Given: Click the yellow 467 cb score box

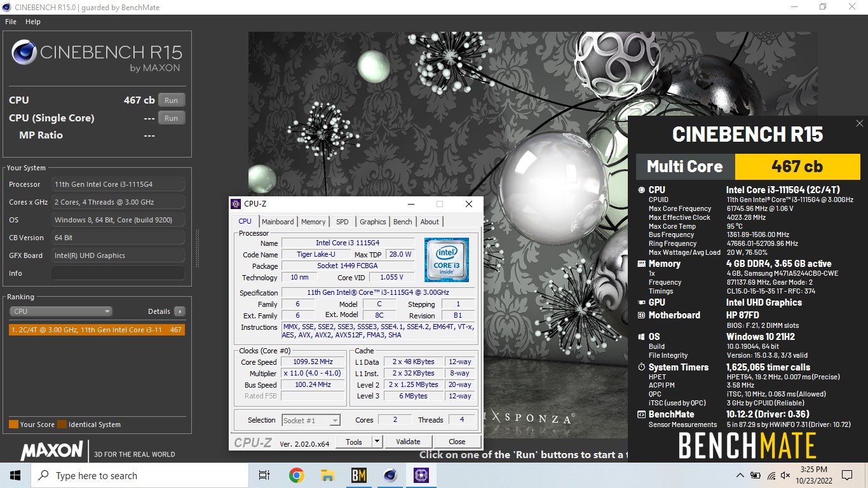Looking at the screenshot, I should click(797, 166).
